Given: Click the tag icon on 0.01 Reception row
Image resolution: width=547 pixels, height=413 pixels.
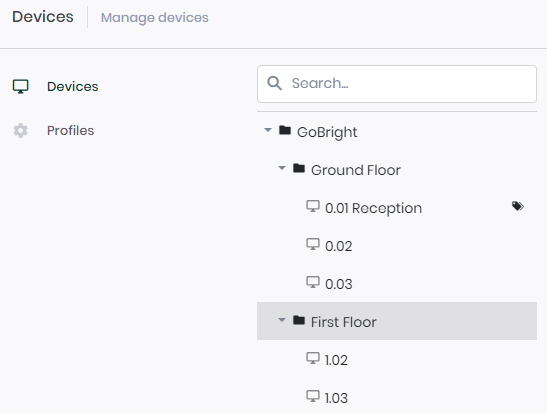Looking at the screenshot, I should point(518,206).
